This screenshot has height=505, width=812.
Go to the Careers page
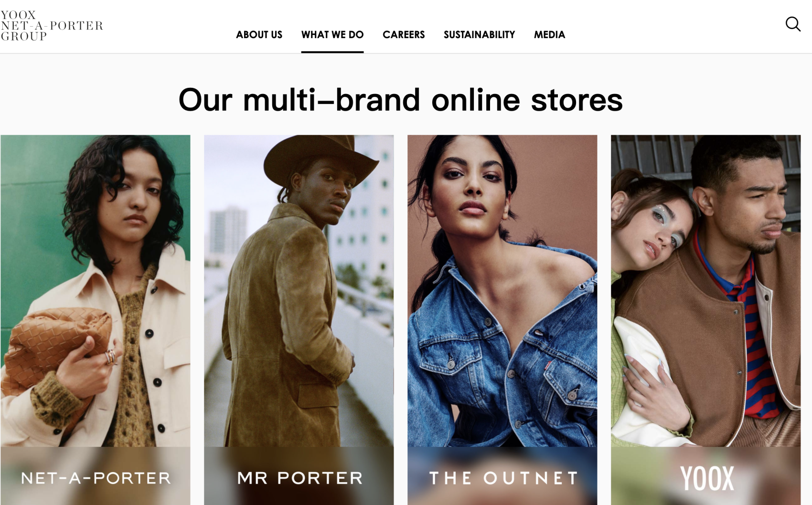click(x=404, y=35)
